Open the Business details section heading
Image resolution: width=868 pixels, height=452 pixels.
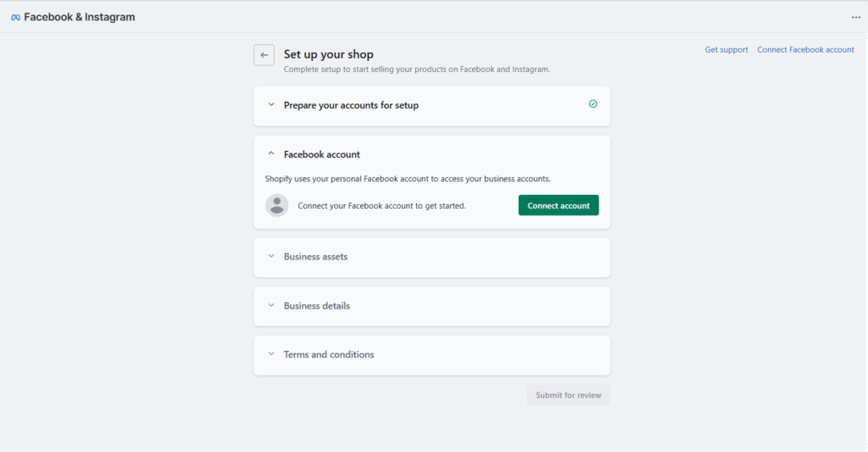click(317, 305)
